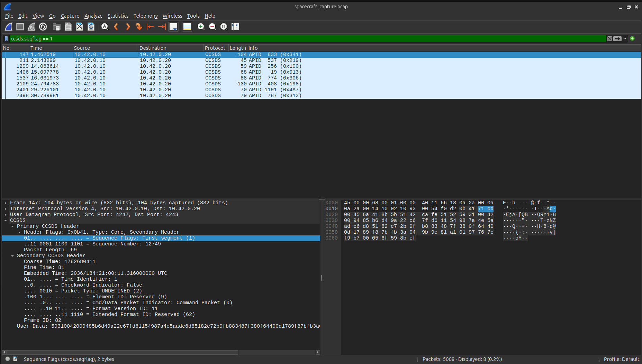Reload this capture file
Viewport: 642px width, 364px height.
pos(91,27)
